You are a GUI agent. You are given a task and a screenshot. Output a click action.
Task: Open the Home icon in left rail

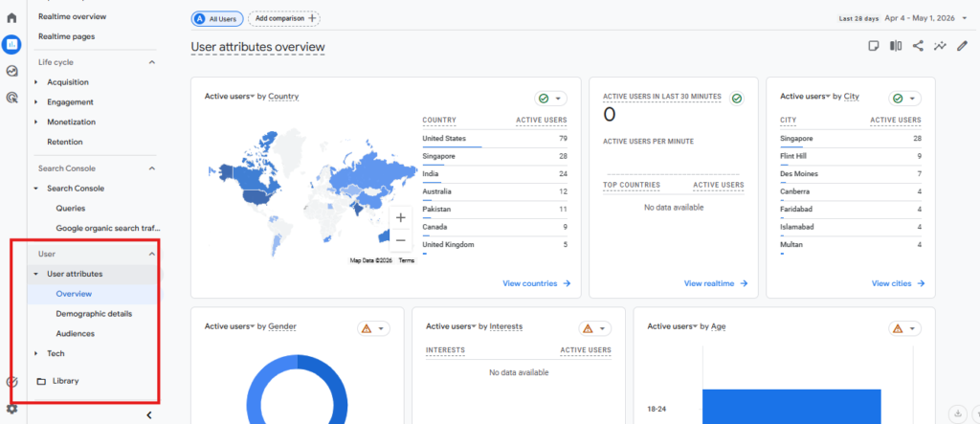click(11, 17)
